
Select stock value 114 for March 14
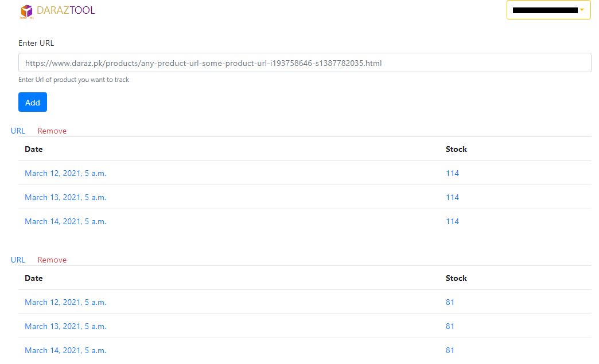point(452,221)
